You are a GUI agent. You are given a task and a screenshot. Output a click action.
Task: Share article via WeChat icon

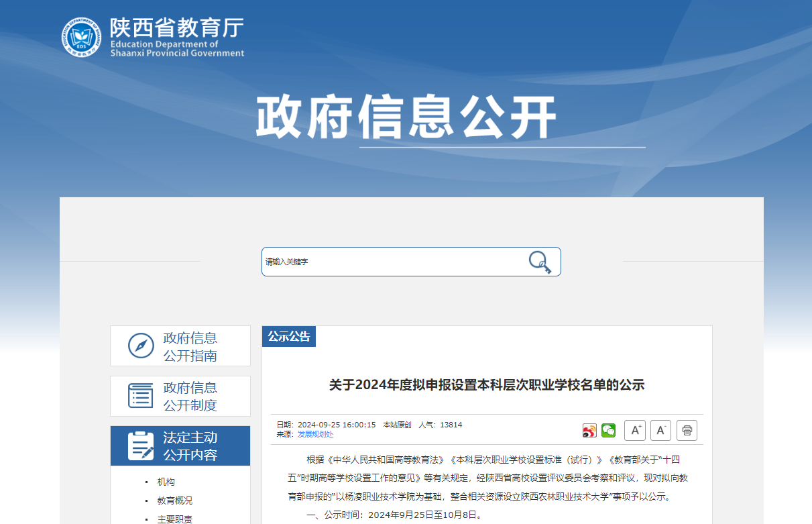pyautogui.click(x=608, y=430)
